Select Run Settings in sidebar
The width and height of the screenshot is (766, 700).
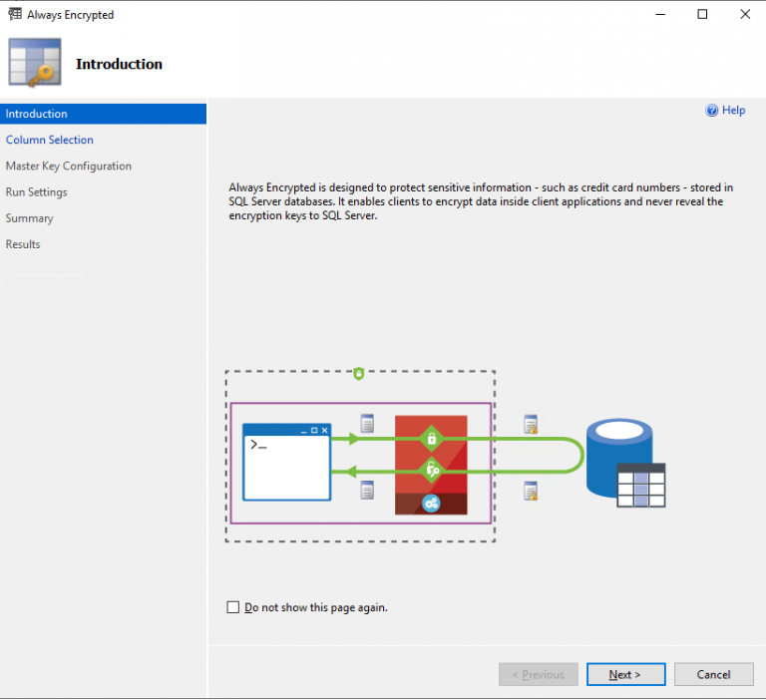36,192
